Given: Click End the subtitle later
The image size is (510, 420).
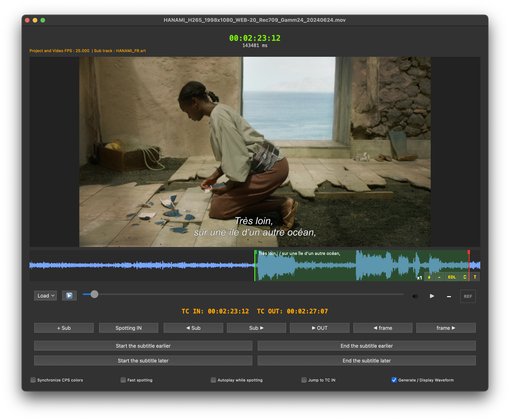Looking at the screenshot, I should [367, 361].
